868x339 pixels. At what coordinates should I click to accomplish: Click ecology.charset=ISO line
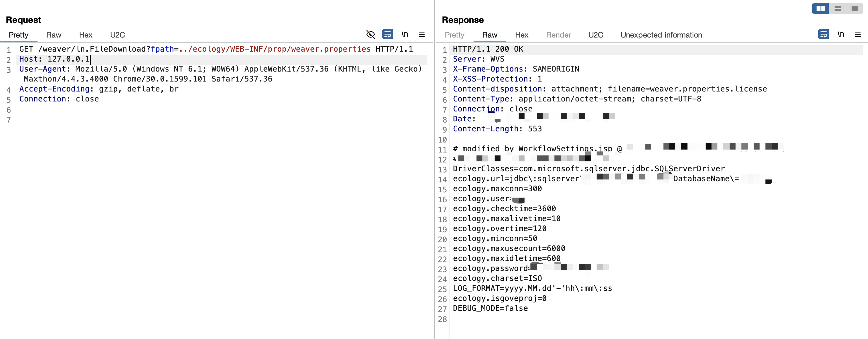click(497, 279)
